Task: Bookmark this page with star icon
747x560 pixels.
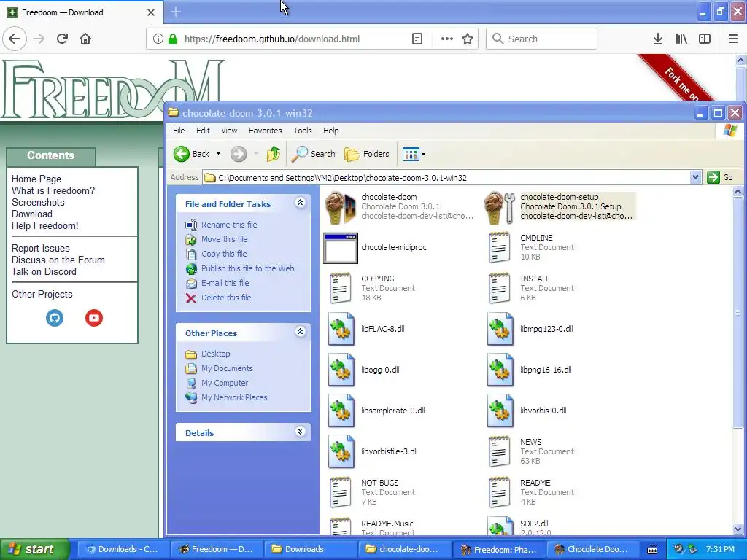Action: tap(468, 39)
